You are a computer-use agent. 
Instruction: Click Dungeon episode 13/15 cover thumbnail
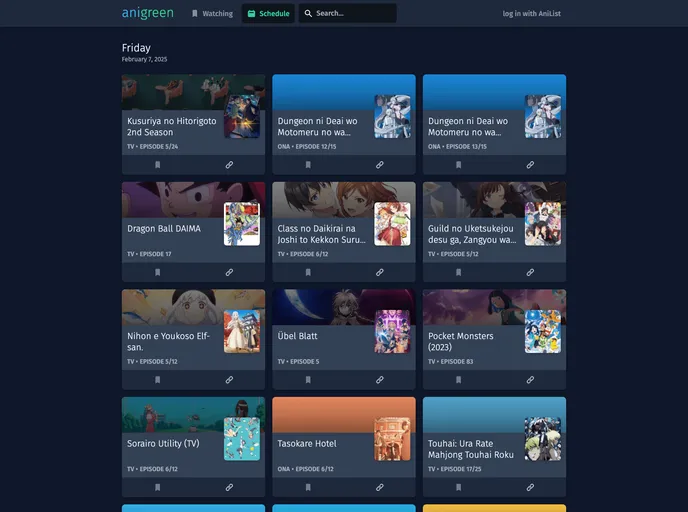(543, 117)
